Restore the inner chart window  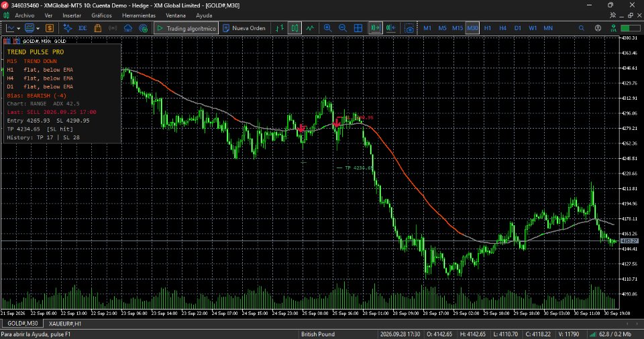(x=631, y=15)
